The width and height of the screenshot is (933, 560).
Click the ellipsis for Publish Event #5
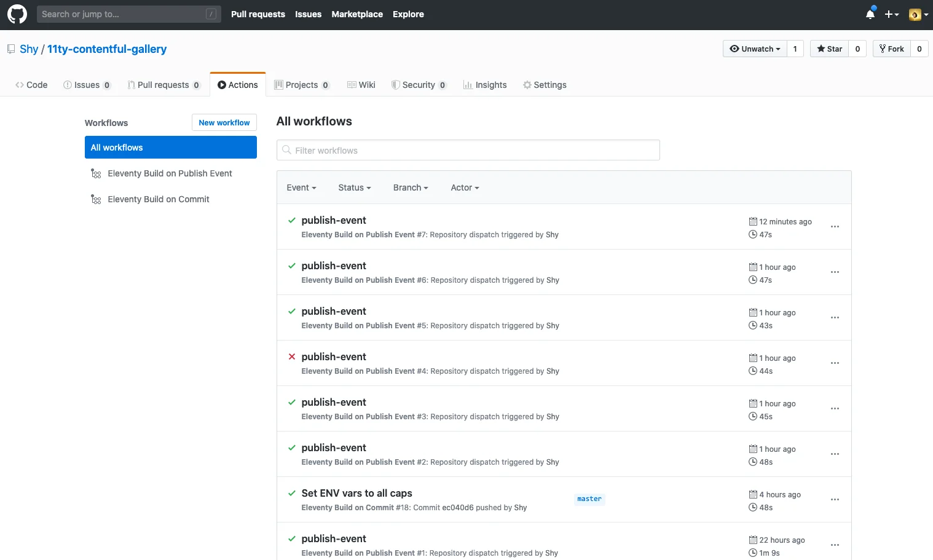[x=835, y=318]
